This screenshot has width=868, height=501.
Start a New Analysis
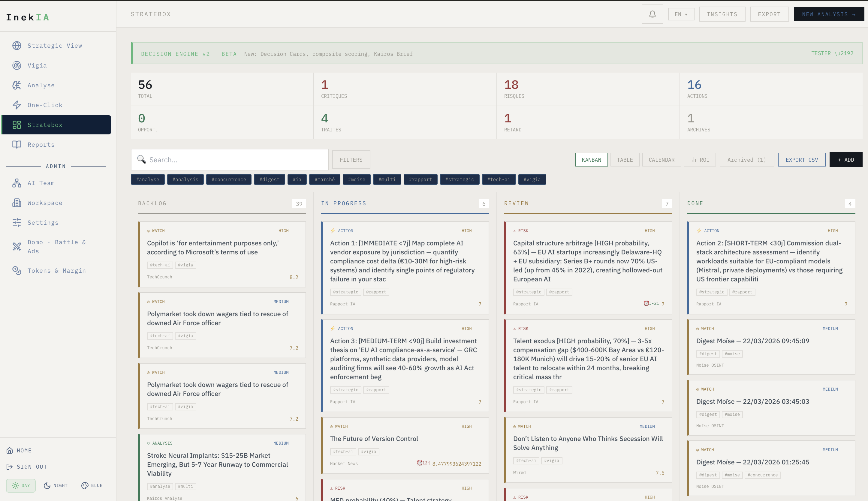(828, 14)
